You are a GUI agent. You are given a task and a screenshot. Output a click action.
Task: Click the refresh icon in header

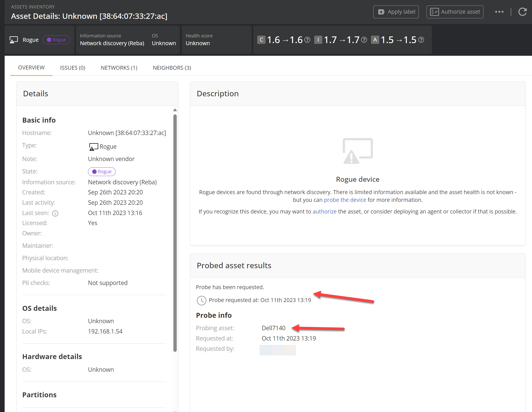coord(522,12)
